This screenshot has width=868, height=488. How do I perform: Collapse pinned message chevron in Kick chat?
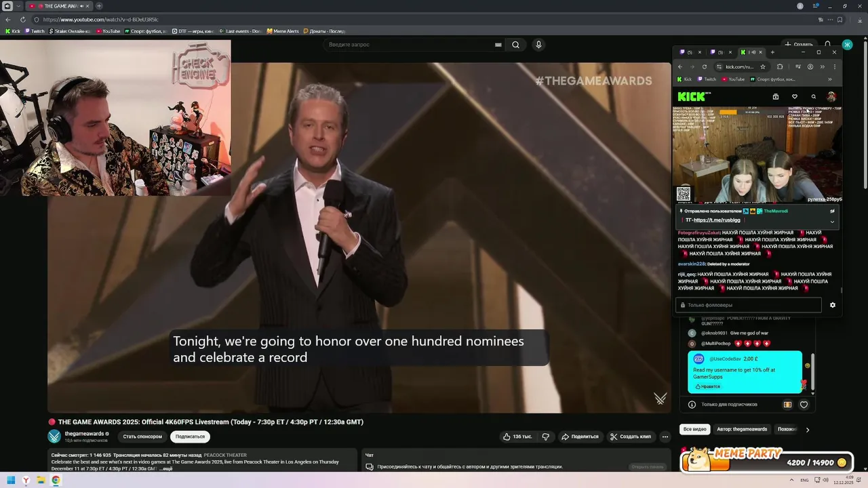pos(832,222)
